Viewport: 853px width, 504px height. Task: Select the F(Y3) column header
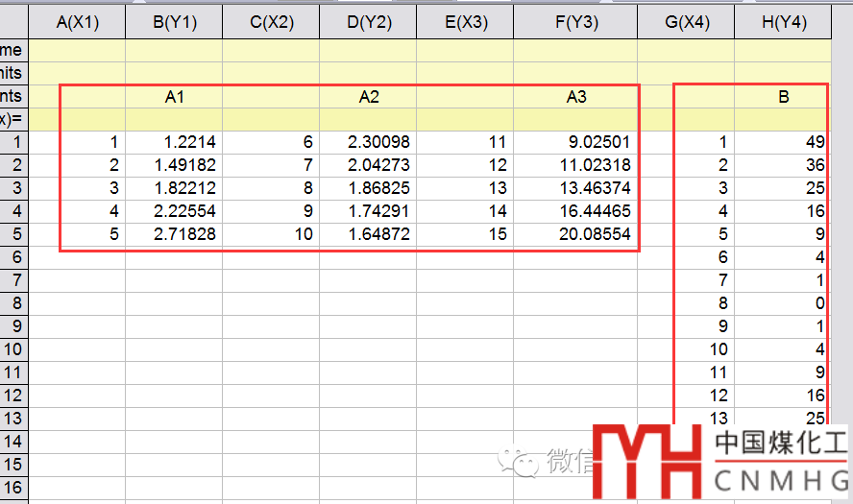point(574,23)
